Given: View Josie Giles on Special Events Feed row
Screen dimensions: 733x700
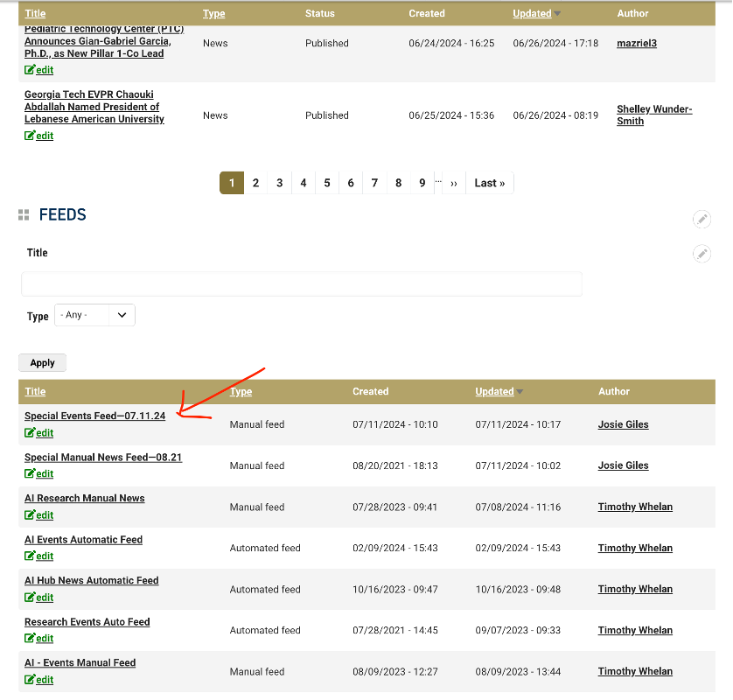Looking at the screenshot, I should coord(623,424).
